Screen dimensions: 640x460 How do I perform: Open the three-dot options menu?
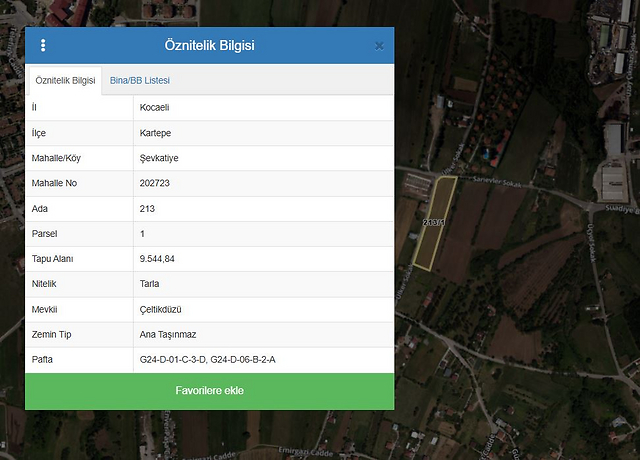point(43,46)
